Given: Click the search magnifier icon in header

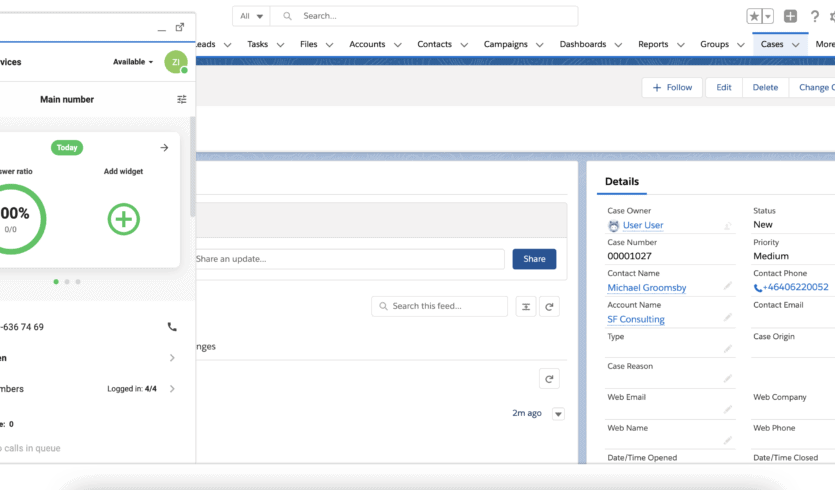Looking at the screenshot, I should [287, 16].
